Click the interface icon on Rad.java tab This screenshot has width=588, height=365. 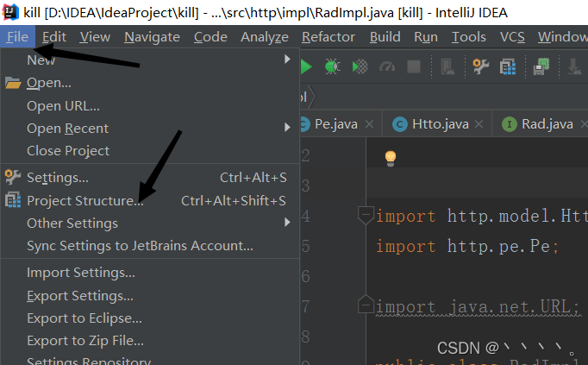tap(510, 124)
